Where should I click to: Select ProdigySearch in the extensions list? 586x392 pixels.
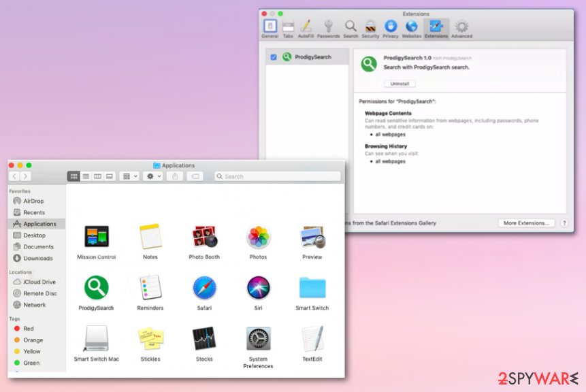coord(307,57)
